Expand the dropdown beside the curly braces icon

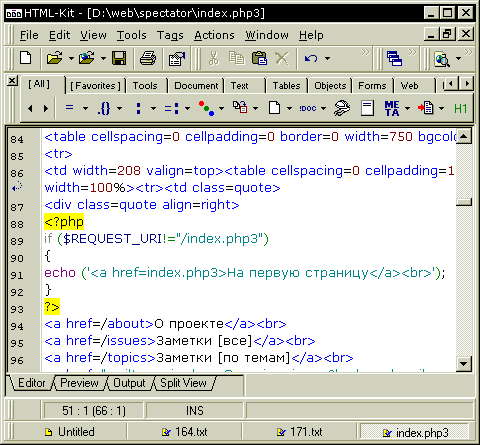119,108
